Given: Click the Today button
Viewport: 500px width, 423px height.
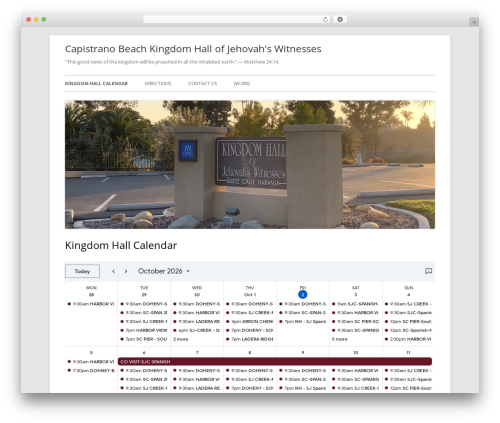Looking at the screenshot, I should coord(82,271).
